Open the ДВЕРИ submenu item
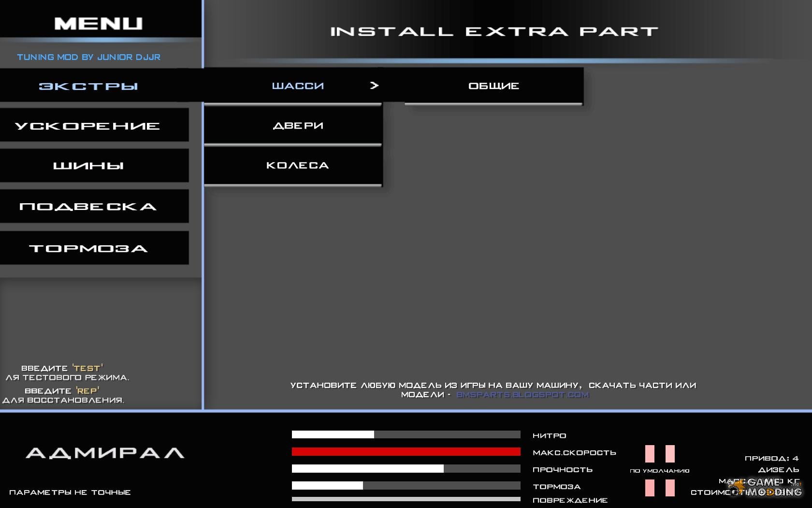Viewport: 812px width, 508px height. click(298, 126)
